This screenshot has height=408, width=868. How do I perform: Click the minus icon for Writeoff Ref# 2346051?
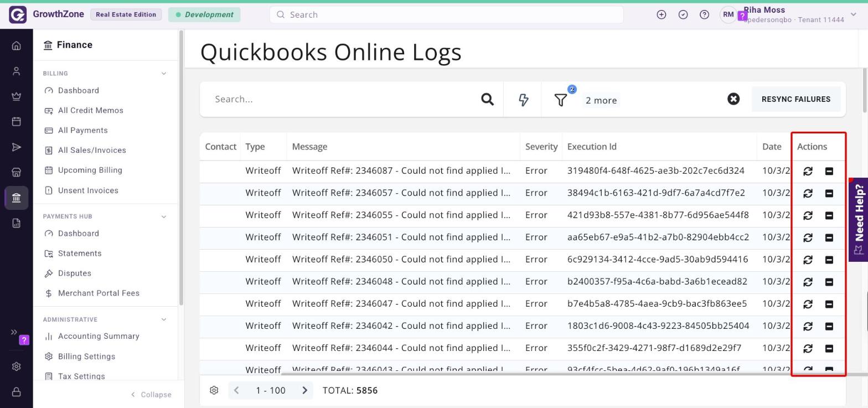(829, 237)
